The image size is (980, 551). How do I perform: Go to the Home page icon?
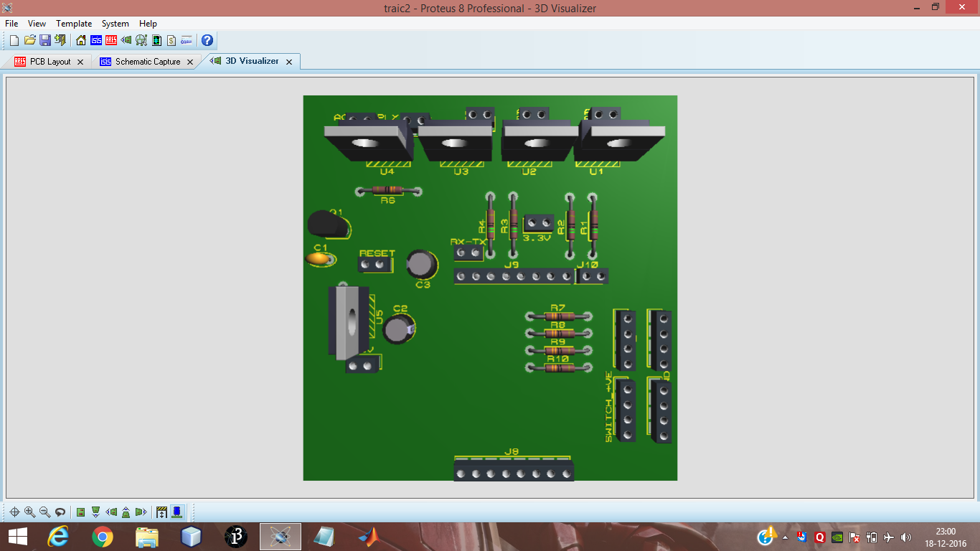tap(81, 40)
